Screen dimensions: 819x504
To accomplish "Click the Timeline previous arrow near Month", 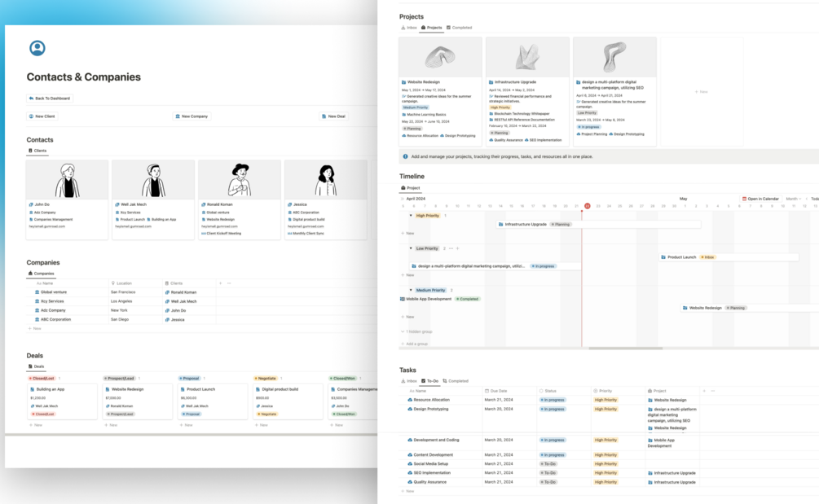I will pos(807,199).
